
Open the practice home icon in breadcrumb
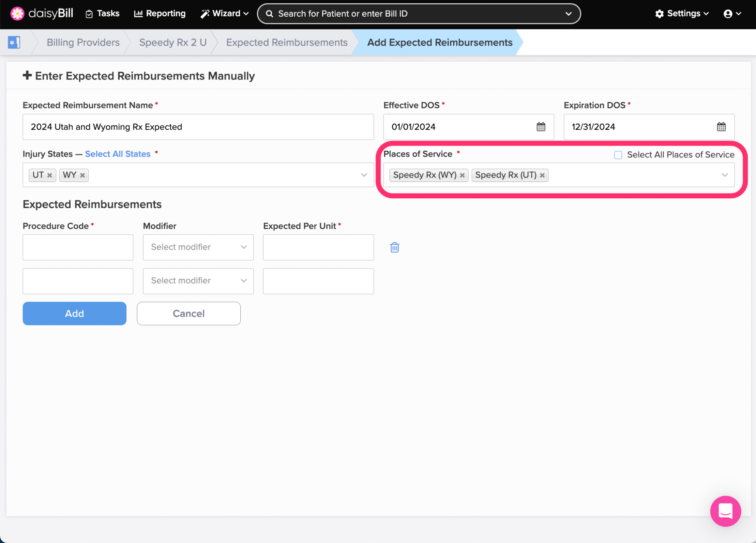tap(14, 42)
